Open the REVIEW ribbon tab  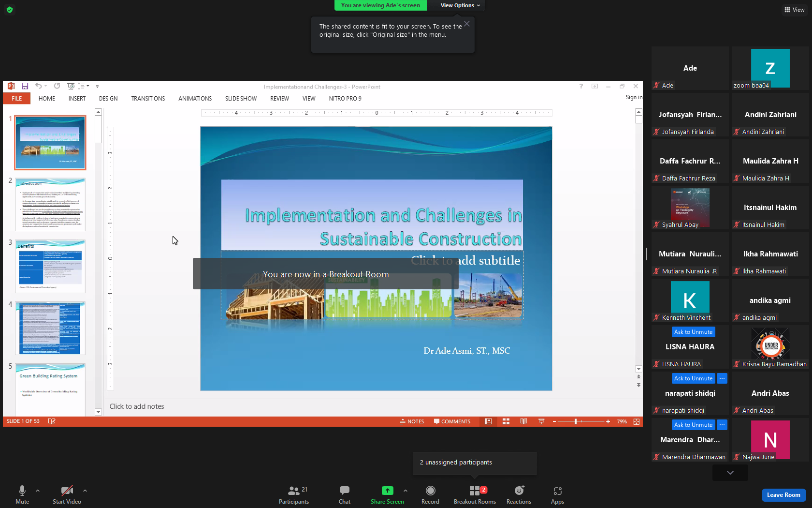pos(279,98)
